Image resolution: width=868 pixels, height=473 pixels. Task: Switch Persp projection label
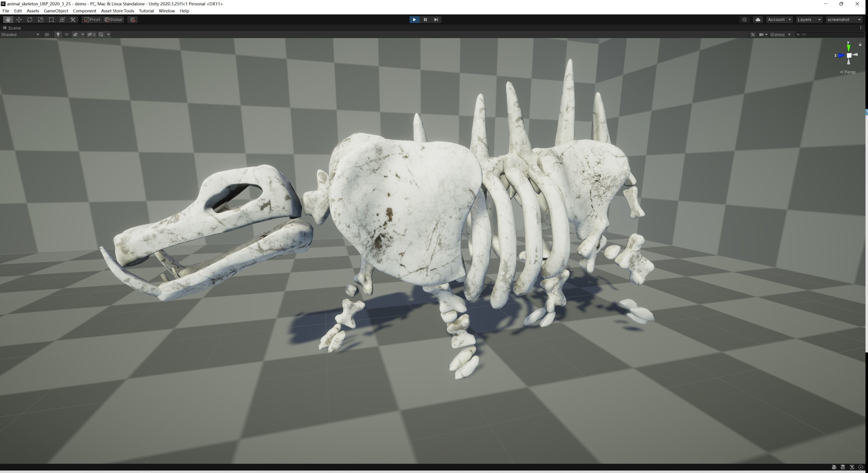tap(848, 72)
